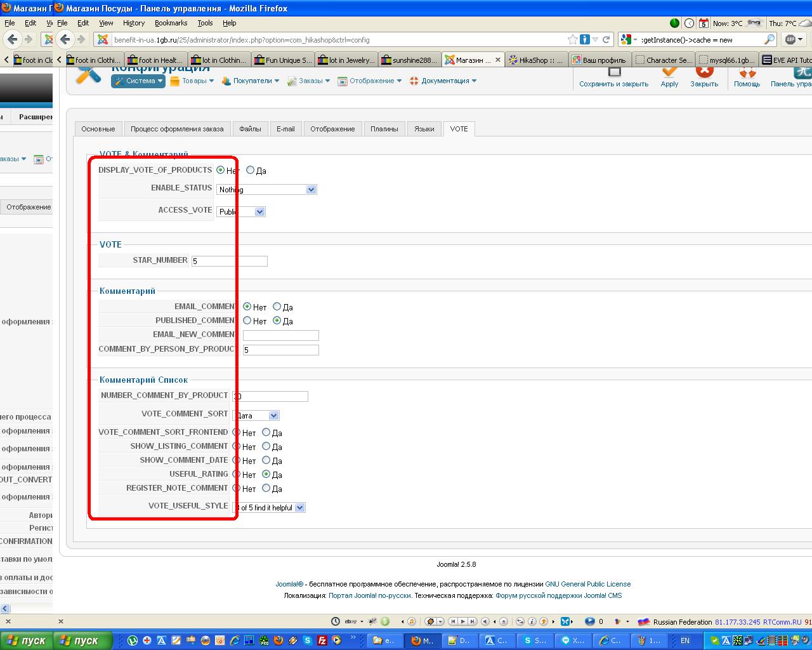
Task: Click the EMAIL_NEW_COMMENT input field
Action: point(281,335)
